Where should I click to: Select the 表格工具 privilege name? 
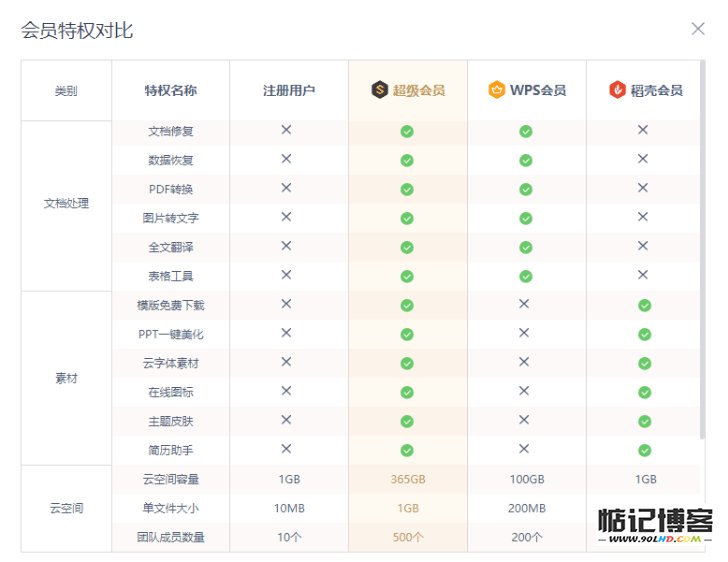click(170, 276)
